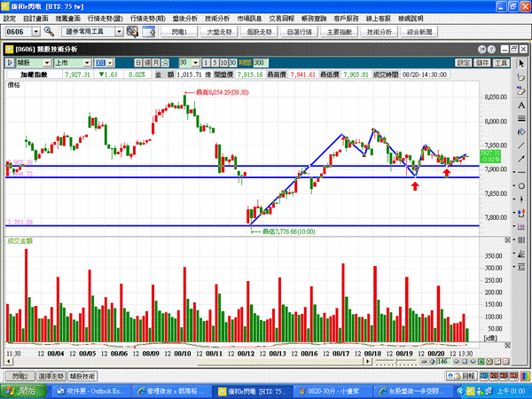532x399 pixels.
Task: Select the blue-red bracket measurement tool
Action: 521,213
